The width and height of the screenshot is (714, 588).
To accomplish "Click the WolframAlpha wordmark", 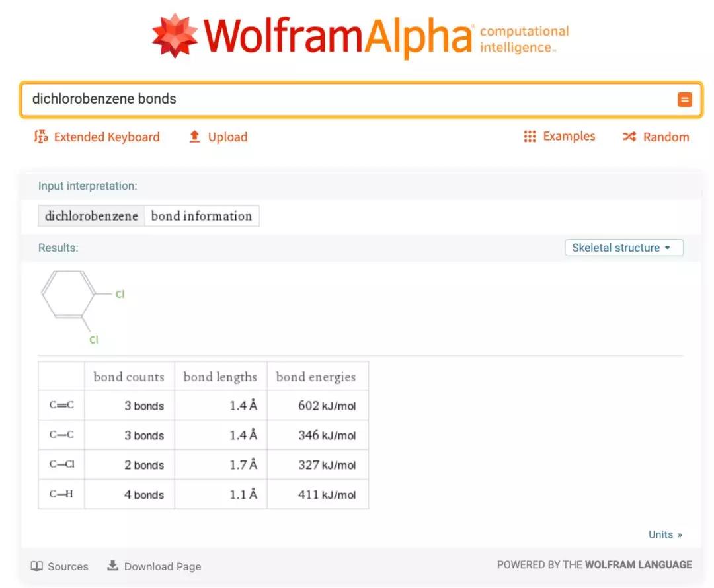I will pyautogui.click(x=338, y=36).
